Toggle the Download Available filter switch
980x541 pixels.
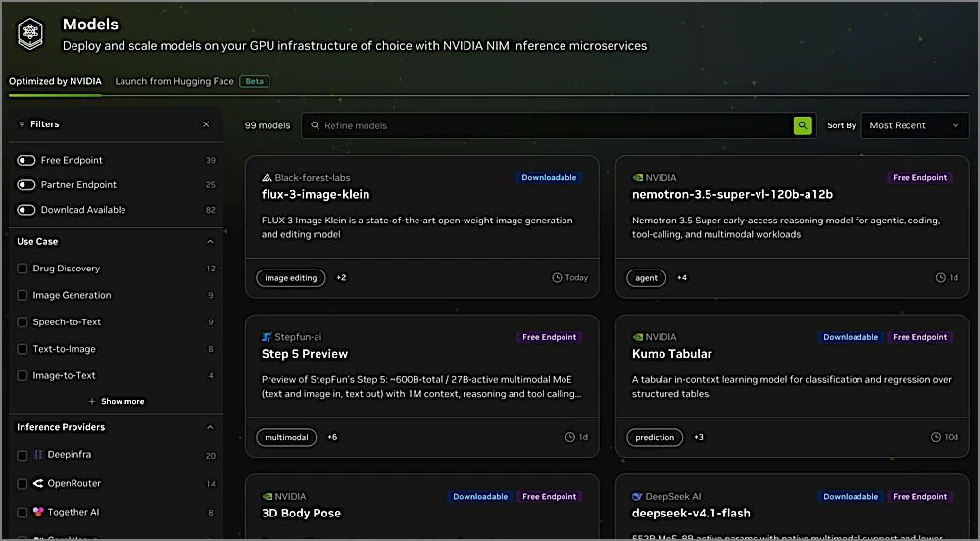[25, 210]
